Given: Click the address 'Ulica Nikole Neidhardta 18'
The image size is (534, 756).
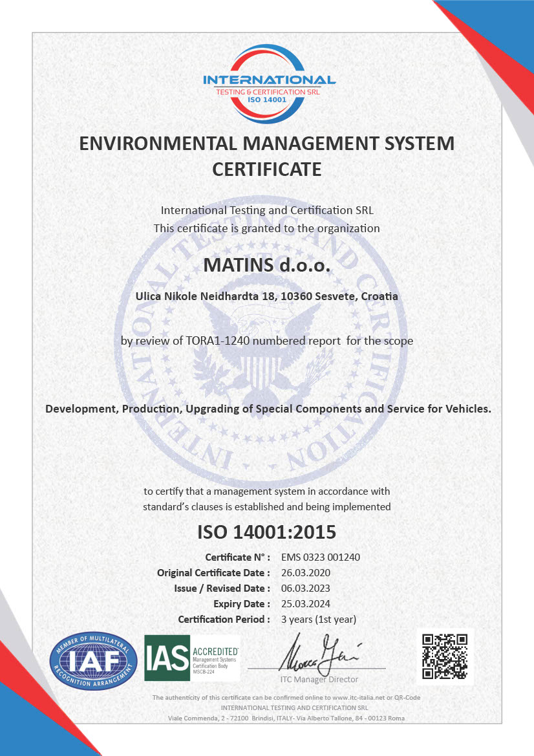Looking at the screenshot, I should click(x=205, y=297).
